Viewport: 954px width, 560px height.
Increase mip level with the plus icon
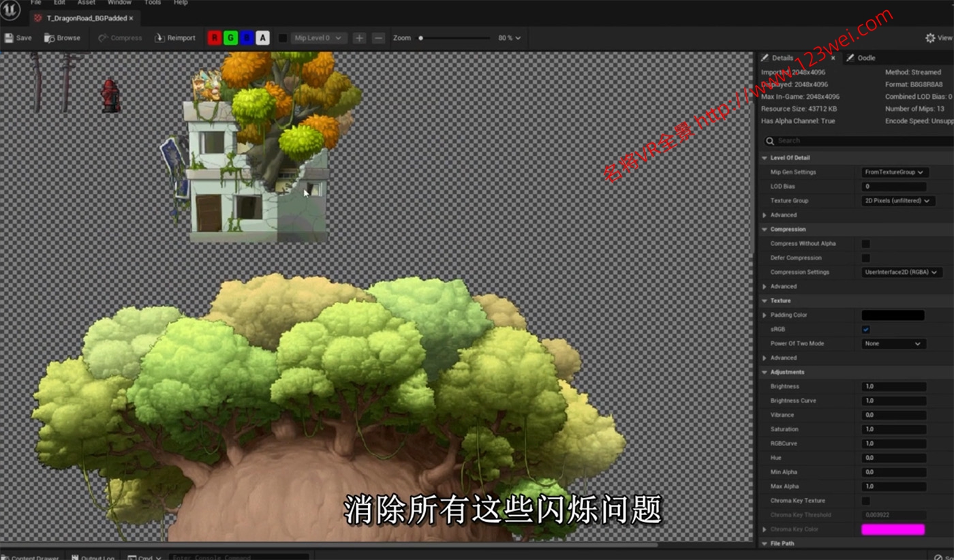[360, 38]
